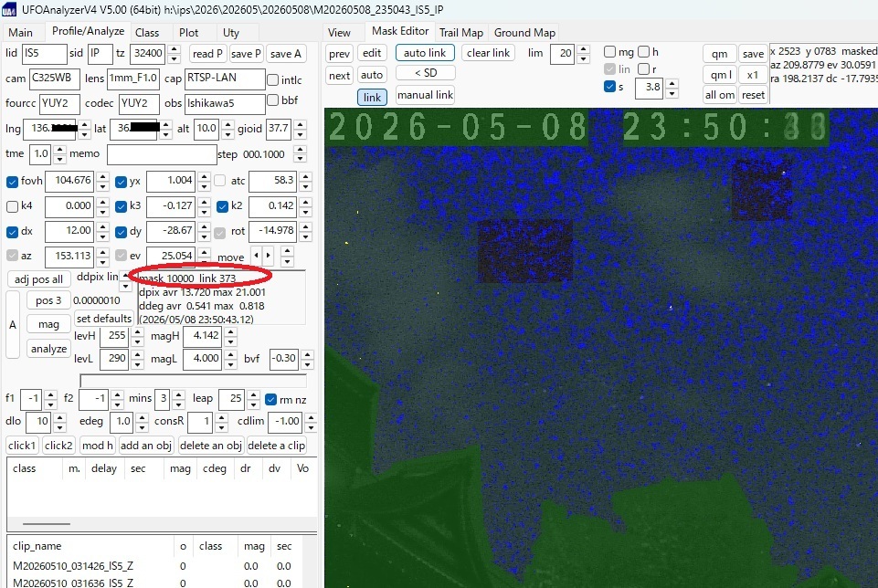
Task: Click the x1 zoom button
Action: 753,75
